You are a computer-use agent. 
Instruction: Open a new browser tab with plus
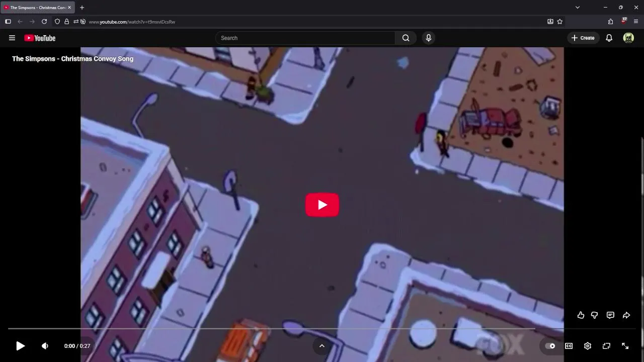point(82,8)
